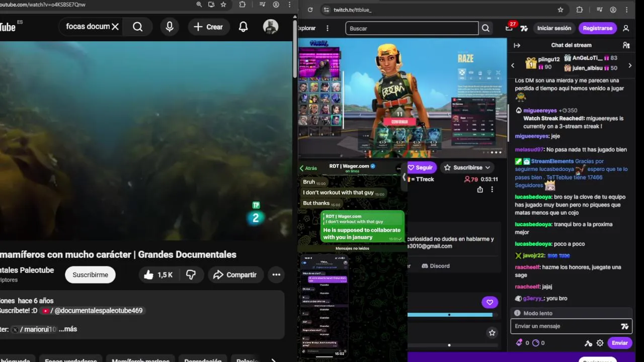Start YouTube voice search with microphone

point(170,27)
